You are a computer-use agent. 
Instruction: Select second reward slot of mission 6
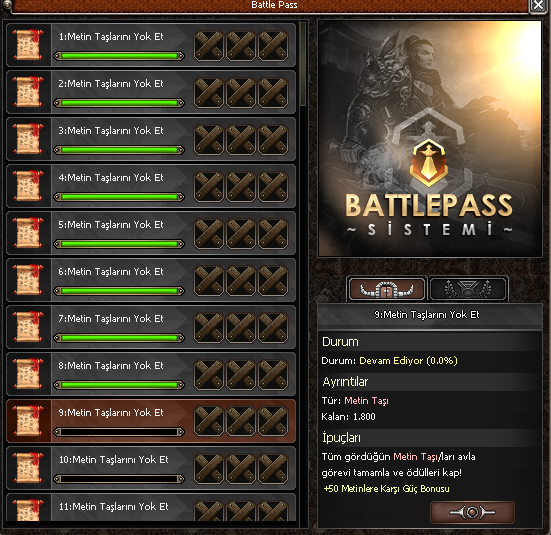pos(241,281)
